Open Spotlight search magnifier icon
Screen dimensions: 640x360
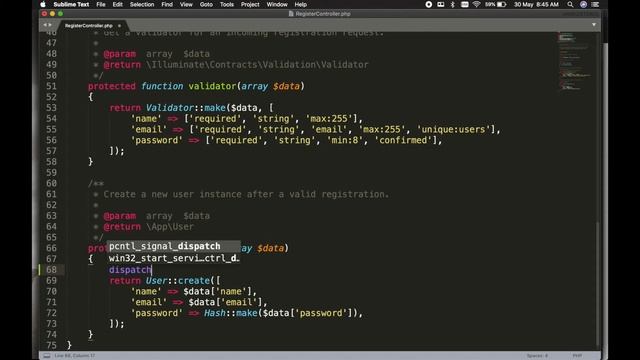click(570, 4)
